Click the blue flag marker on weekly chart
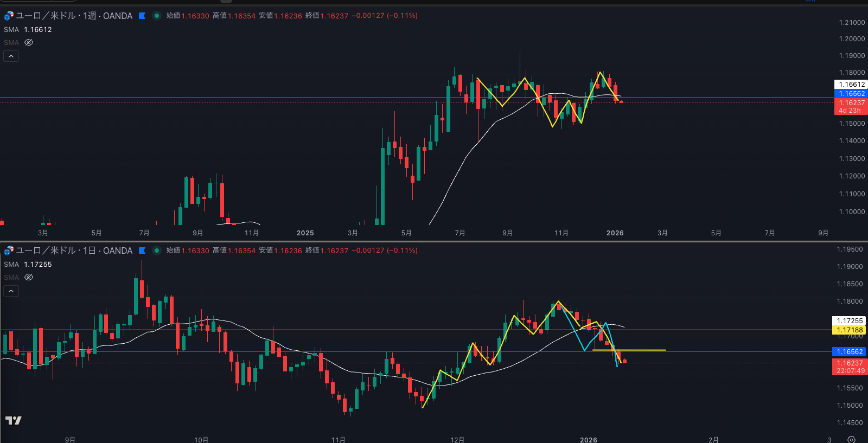Image resolution: width=868 pixels, height=443 pixels. coord(142,16)
